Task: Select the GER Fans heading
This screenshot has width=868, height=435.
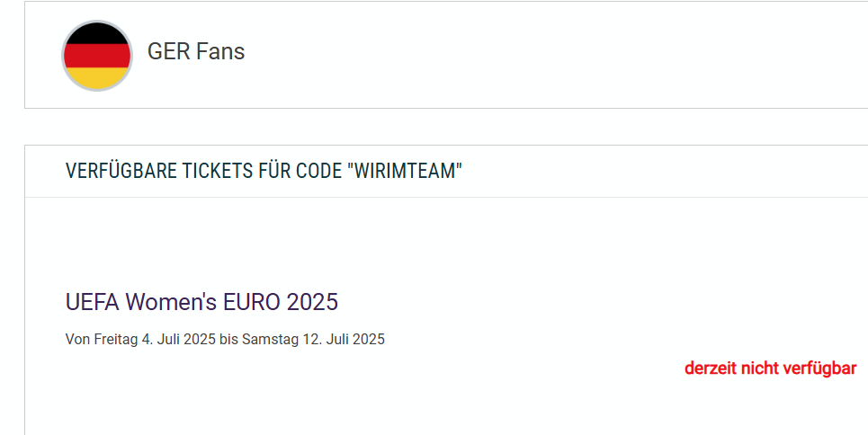Action: coord(195,52)
